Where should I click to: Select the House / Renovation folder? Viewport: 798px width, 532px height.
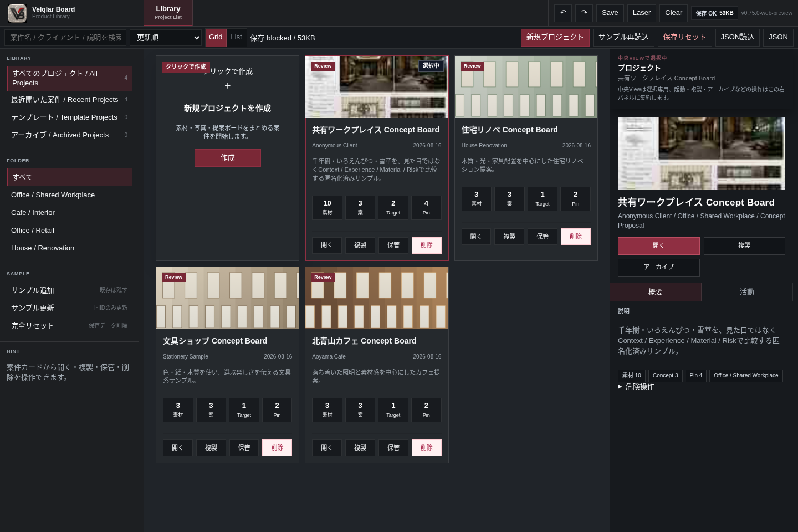[69, 248]
